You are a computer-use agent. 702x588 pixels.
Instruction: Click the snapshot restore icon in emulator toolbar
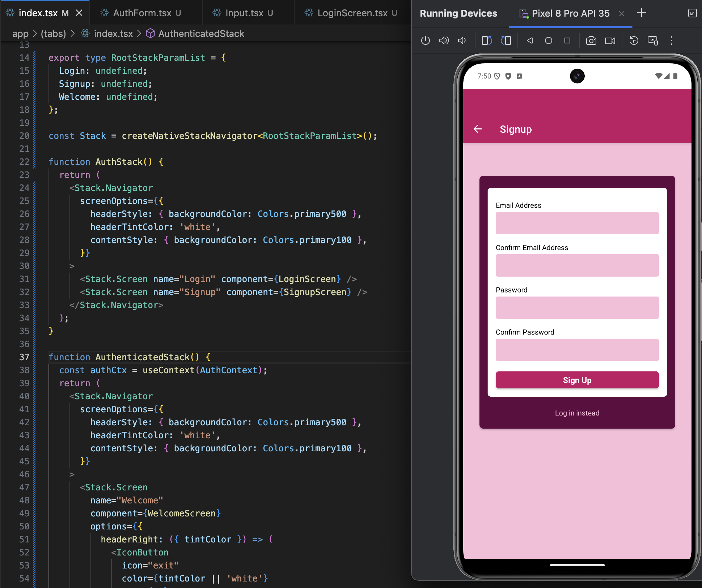(634, 41)
